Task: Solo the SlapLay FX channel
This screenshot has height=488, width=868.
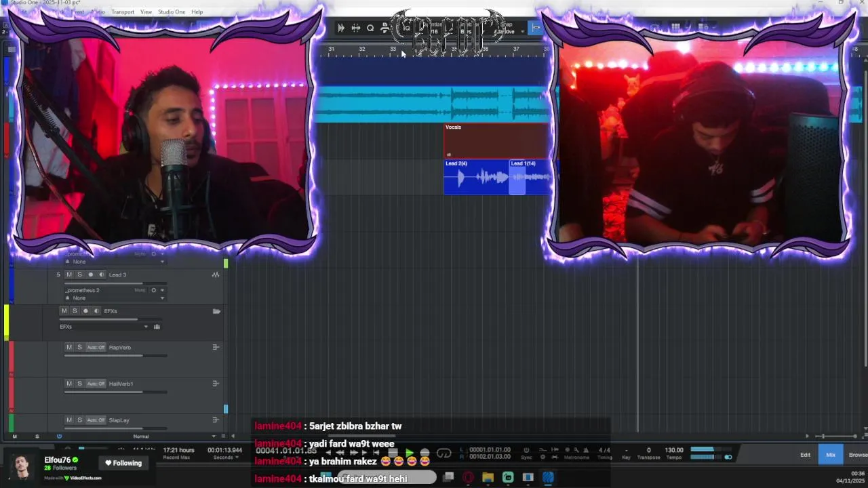Action: pyautogui.click(x=79, y=420)
